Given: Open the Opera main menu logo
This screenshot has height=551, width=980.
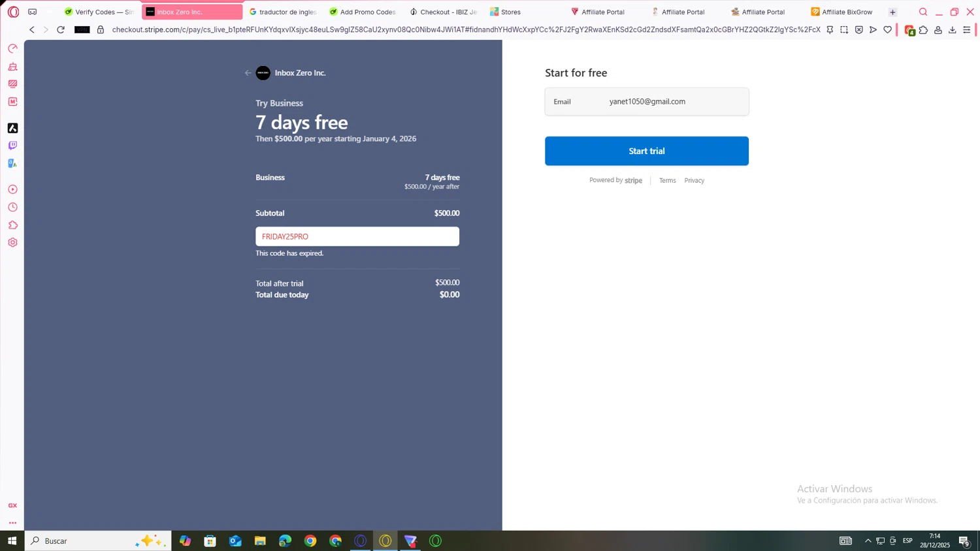Looking at the screenshot, I should (x=13, y=12).
